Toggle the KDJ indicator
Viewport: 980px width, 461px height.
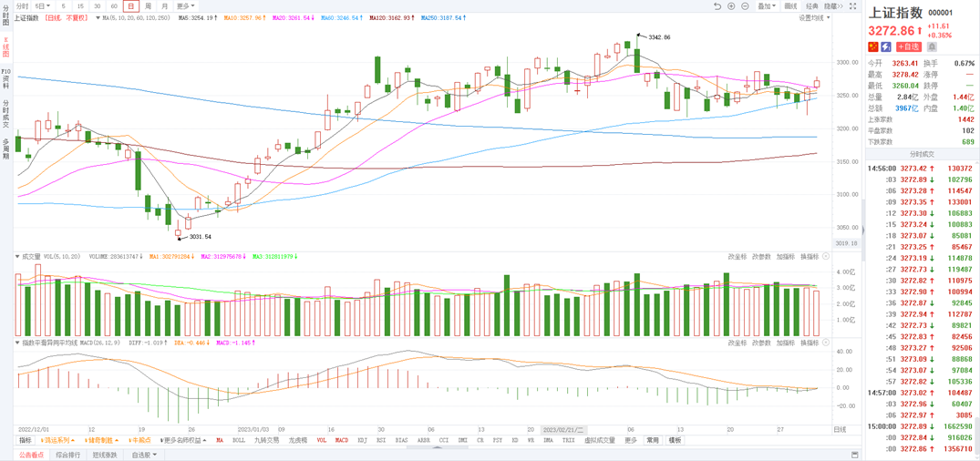[x=362, y=440]
